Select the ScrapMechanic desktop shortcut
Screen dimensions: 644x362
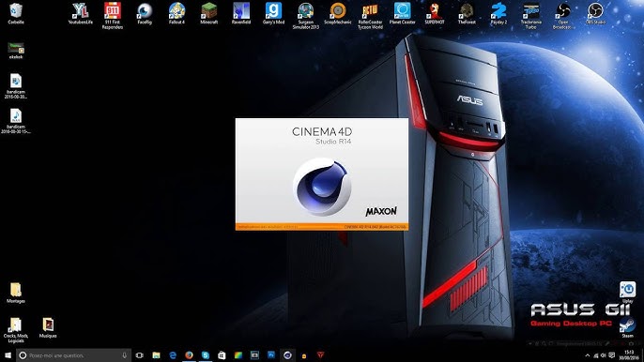(x=338, y=13)
